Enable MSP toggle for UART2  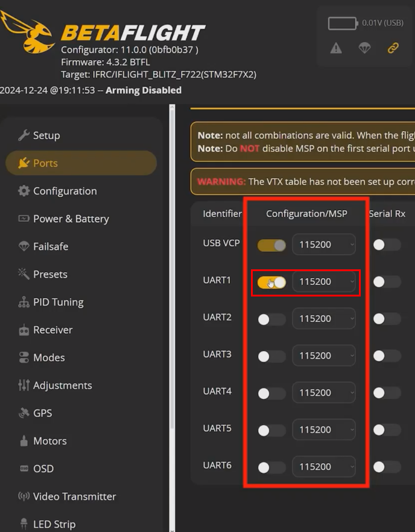271,319
